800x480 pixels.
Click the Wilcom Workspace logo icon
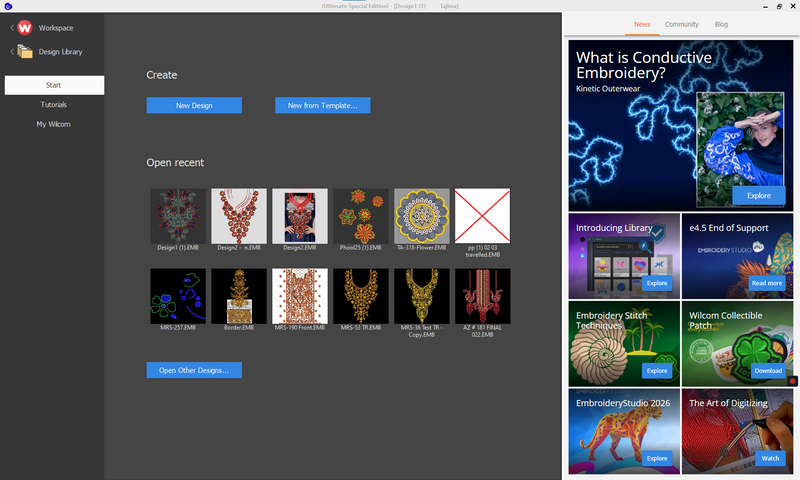pyautogui.click(x=24, y=28)
